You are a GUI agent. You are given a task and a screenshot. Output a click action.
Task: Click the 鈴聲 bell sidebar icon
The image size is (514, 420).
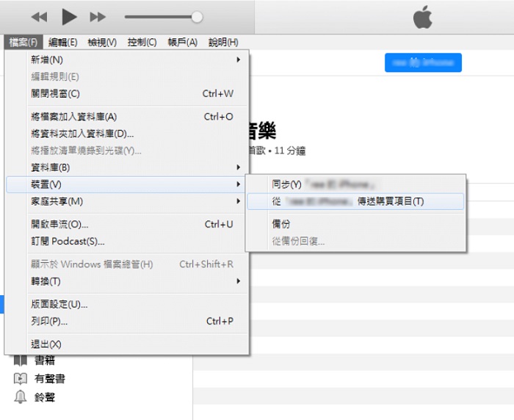pos(21,397)
